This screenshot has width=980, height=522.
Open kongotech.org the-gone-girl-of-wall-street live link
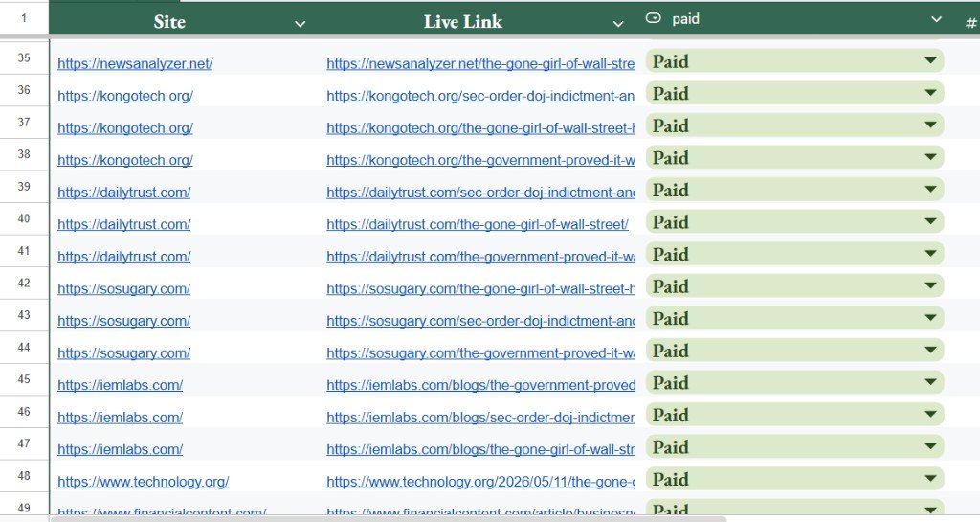click(x=480, y=127)
